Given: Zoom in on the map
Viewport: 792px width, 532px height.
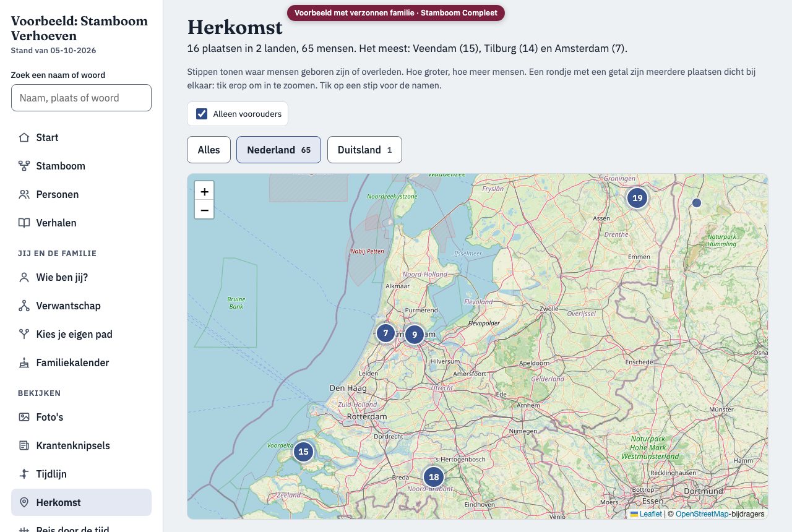Looking at the screenshot, I should point(204,191).
